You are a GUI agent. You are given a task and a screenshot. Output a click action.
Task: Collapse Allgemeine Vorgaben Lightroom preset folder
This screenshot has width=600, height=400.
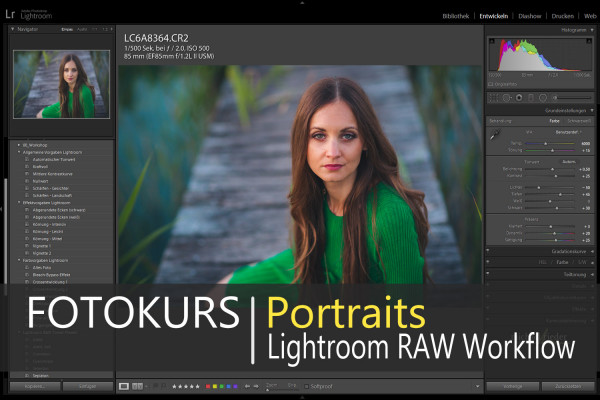[x=19, y=152]
